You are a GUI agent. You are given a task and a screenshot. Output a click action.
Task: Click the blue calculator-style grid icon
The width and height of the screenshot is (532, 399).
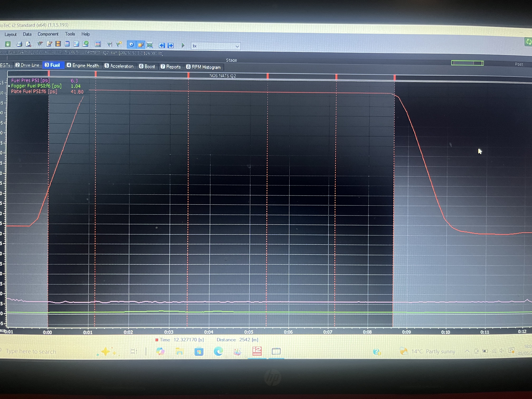(67, 44)
